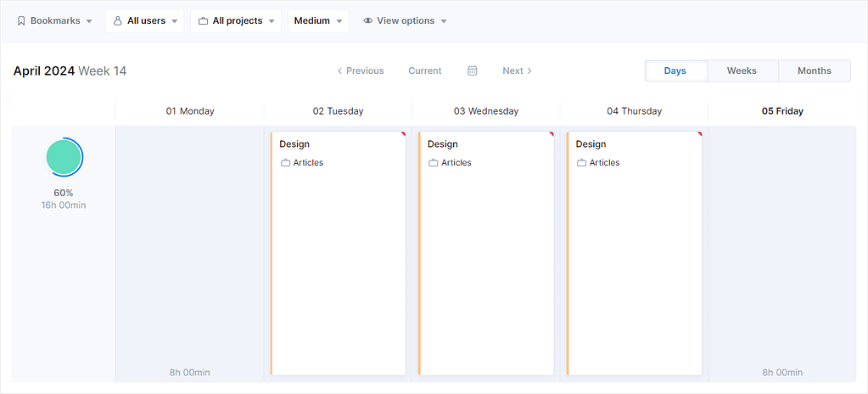This screenshot has width=868, height=394.
Task: Jump to the Current week
Action: click(425, 71)
